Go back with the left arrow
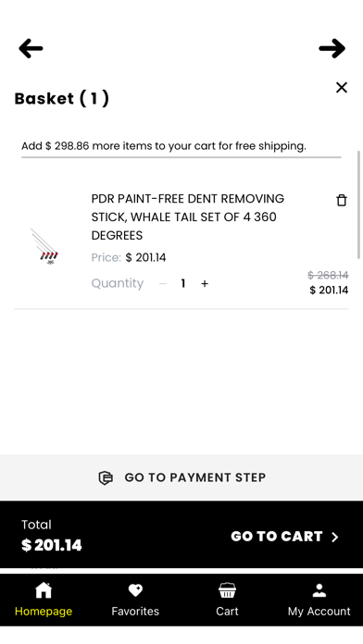This screenshot has height=644, width=363. point(31,48)
